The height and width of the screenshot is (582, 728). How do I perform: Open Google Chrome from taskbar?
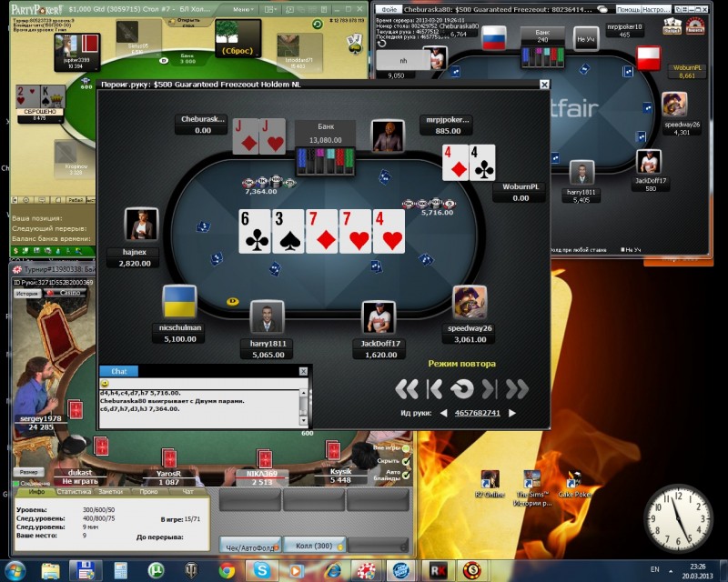click(x=227, y=570)
